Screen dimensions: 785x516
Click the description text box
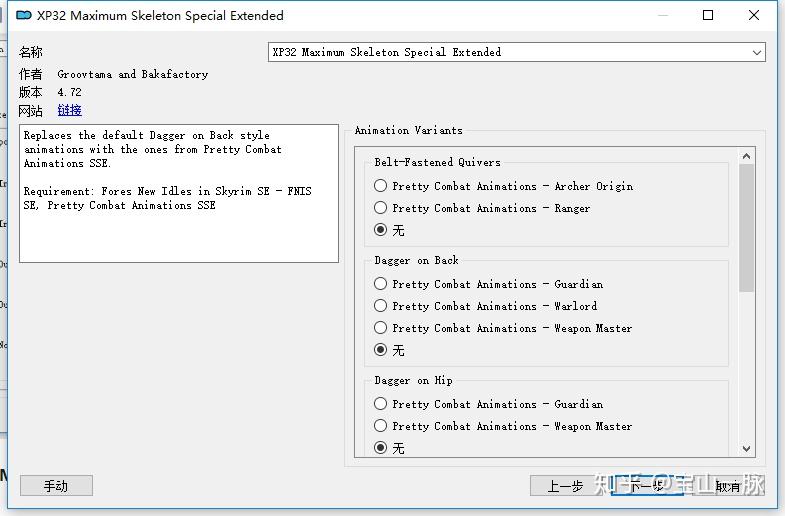(x=179, y=194)
